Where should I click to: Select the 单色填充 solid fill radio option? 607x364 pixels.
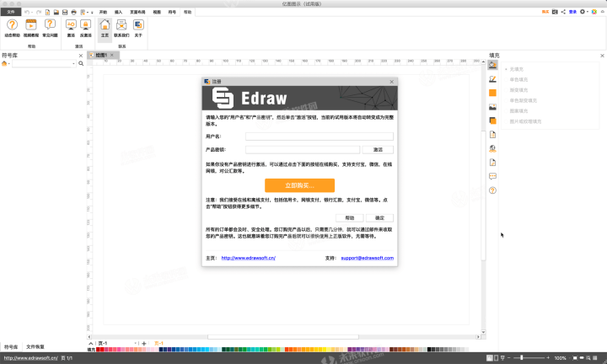(517, 80)
